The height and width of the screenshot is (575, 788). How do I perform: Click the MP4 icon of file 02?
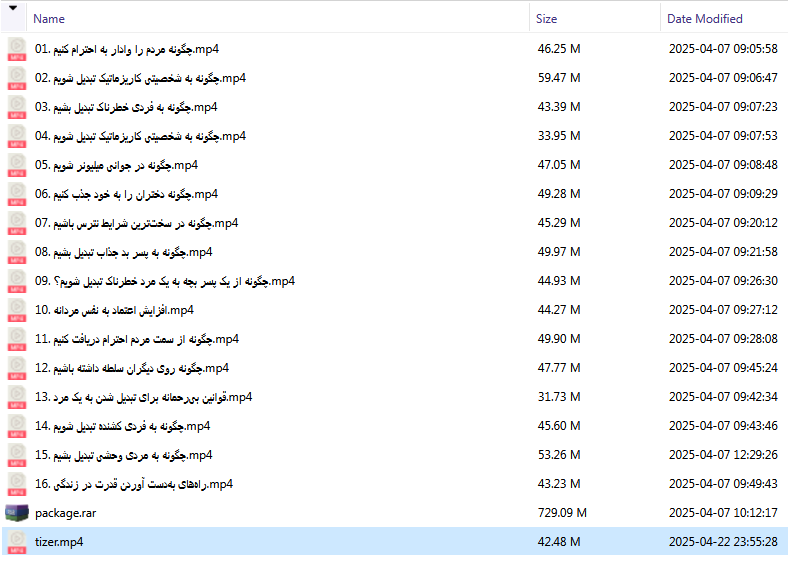(x=17, y=78)
